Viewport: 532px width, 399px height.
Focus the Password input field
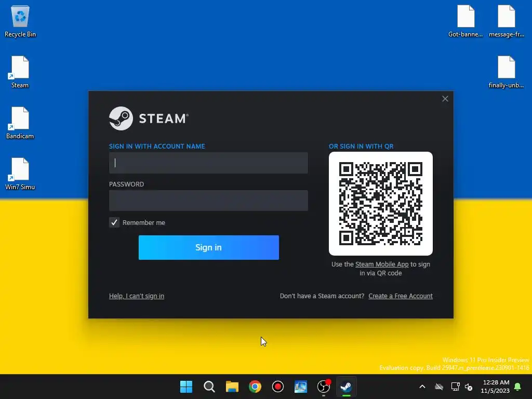point(208,201)
